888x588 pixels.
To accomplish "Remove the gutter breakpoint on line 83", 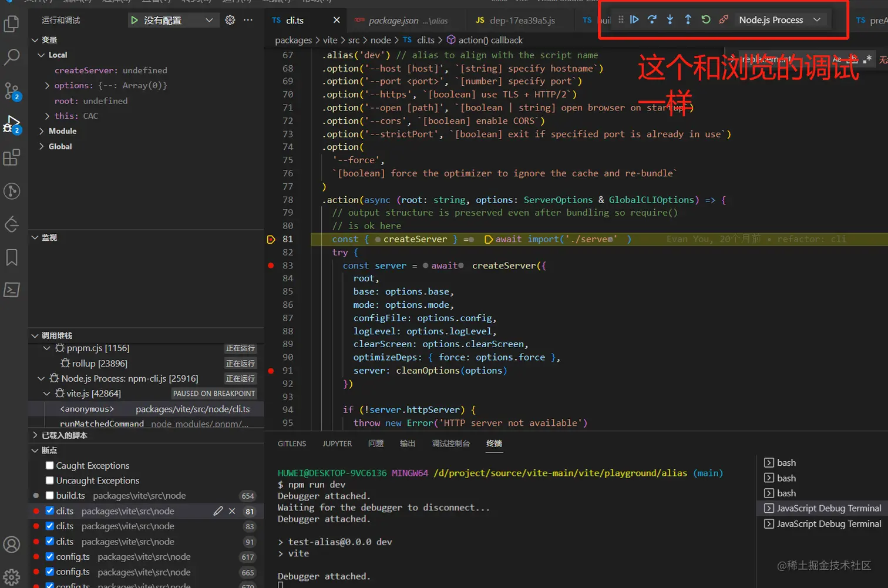I will (271, 266).
